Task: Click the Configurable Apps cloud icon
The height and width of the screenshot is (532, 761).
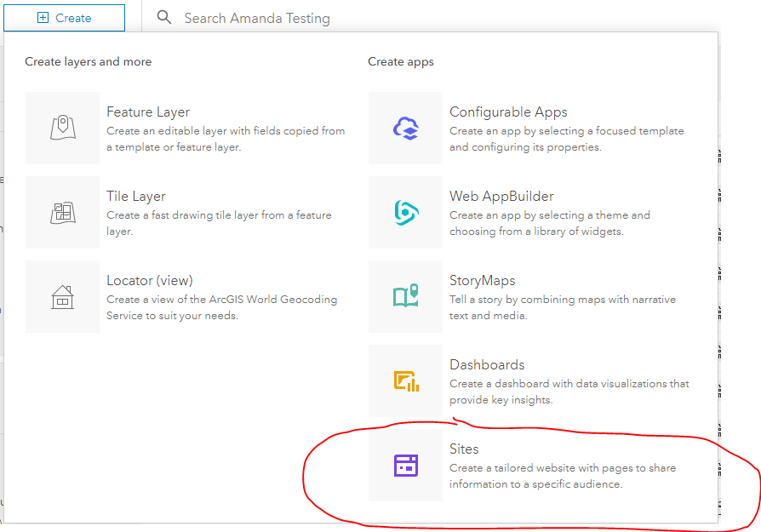Action: click(x=406, y=129)
